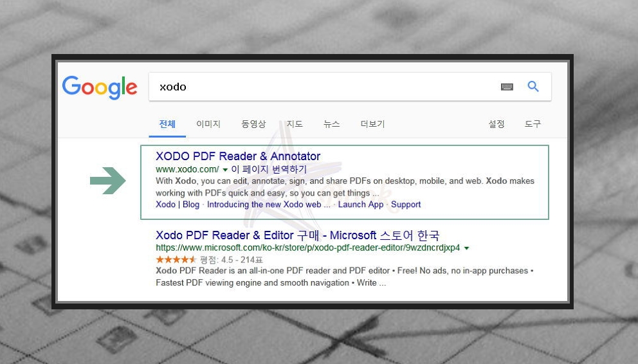Select the 전체 tab
Screen dimensions: 638x364
coord(167,124)
